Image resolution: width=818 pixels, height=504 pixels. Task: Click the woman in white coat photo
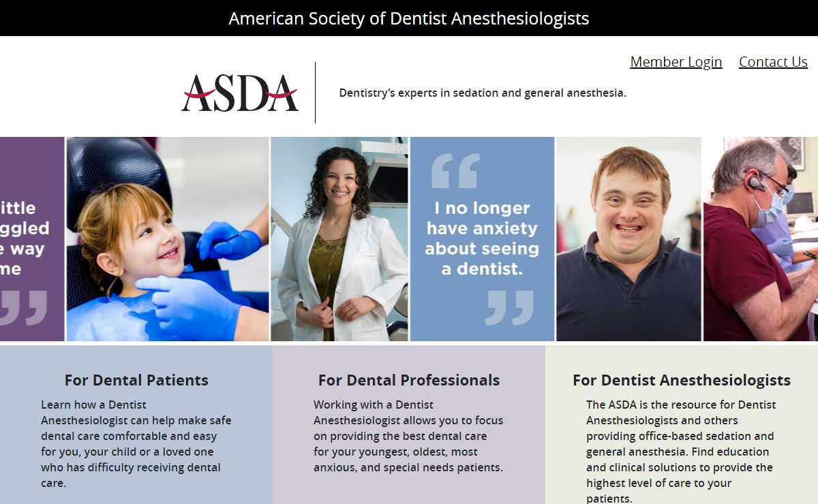click(339, 239)
